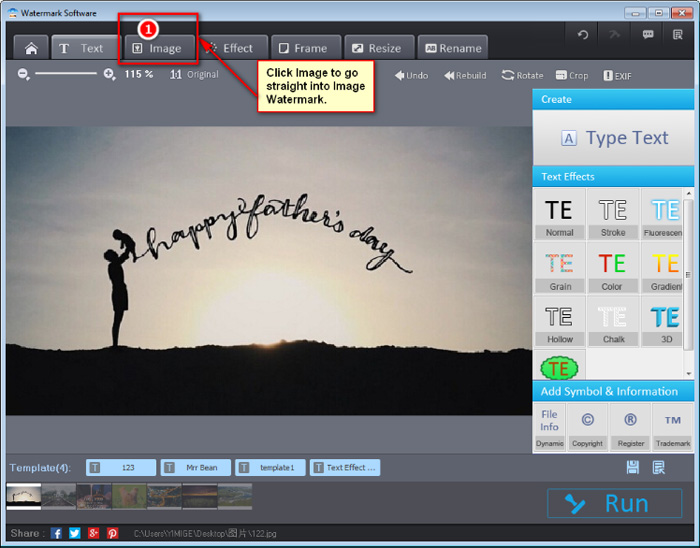Share on Twitter
This screenshot has height=548, width=700.
coord(75,533)
